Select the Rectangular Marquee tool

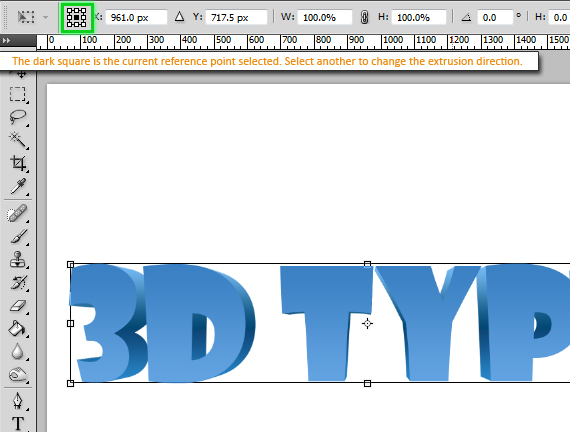17,94
